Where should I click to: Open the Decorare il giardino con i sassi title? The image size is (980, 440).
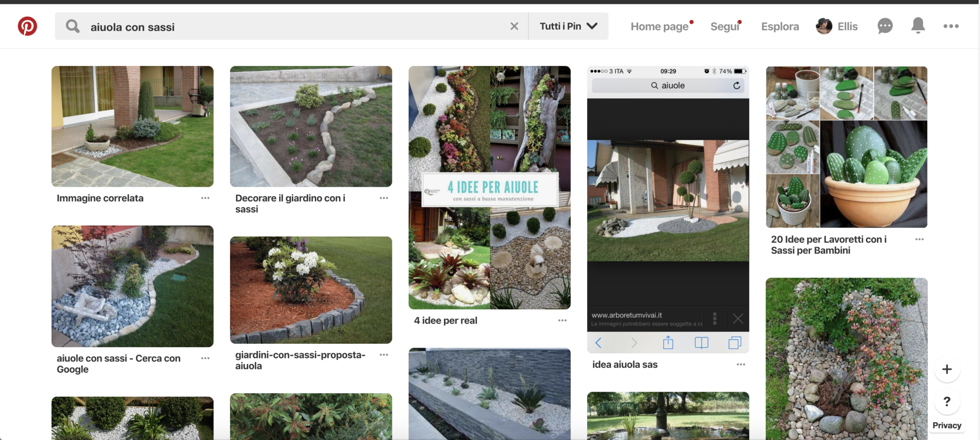click(290, 203)
